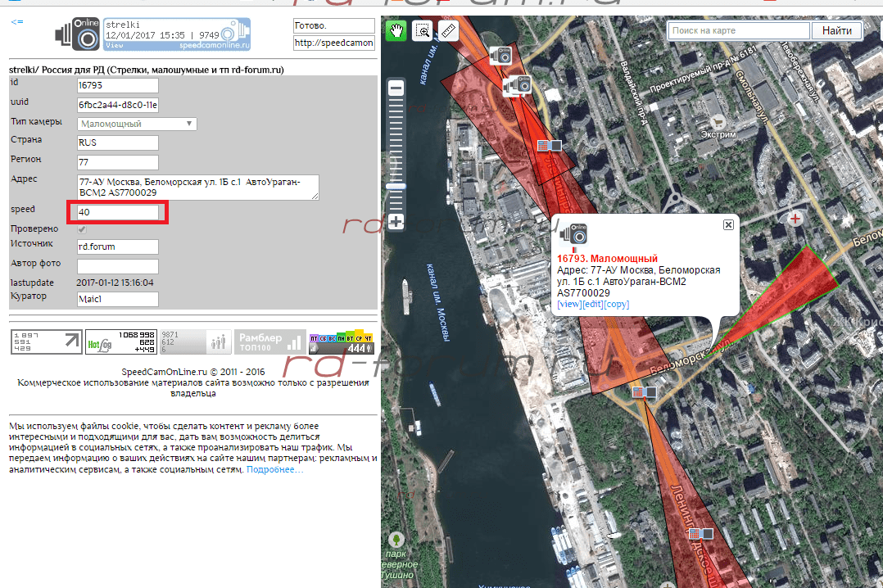Select the hand pan map tool

tap(397, 31)
